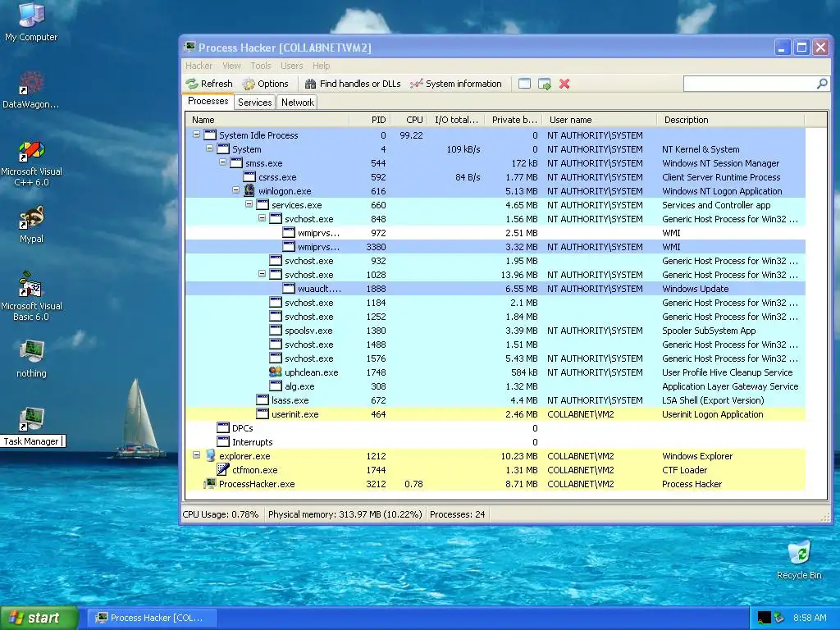Select wmiprvse row with PID 3380
The width and height of the screenshot is (840, 630).
tap(495, 246)
